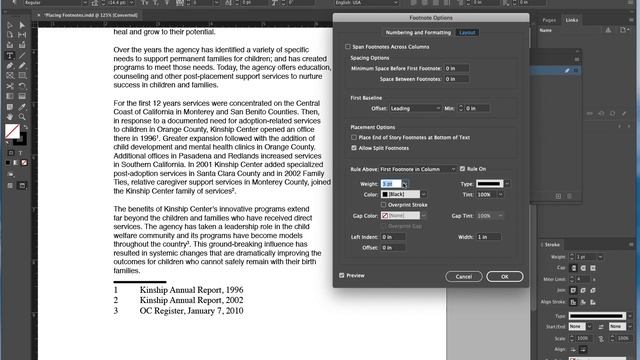Toggle the Preview checkbox
The height and width of the screenshot is (360, 640).
point(342,276)
